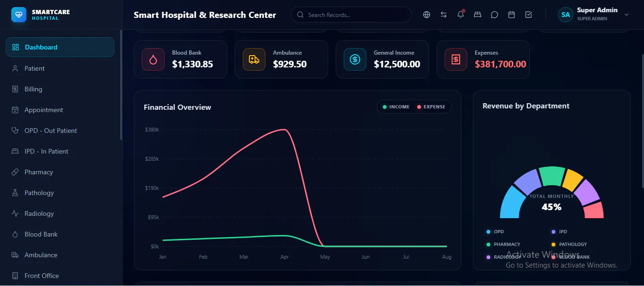644x286 pixels.
Task: Click the search magnifier icon
Action: pyautogui.click(x=300, y=15)
